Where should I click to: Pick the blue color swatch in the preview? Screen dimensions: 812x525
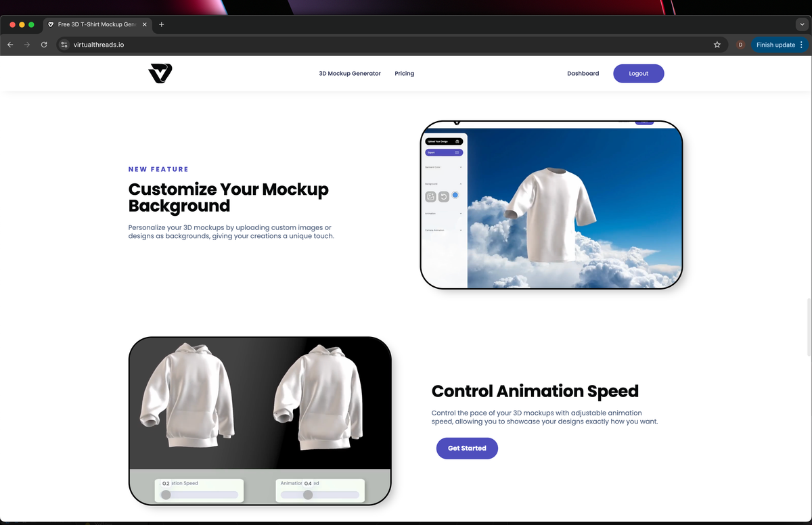pos(455,195)
